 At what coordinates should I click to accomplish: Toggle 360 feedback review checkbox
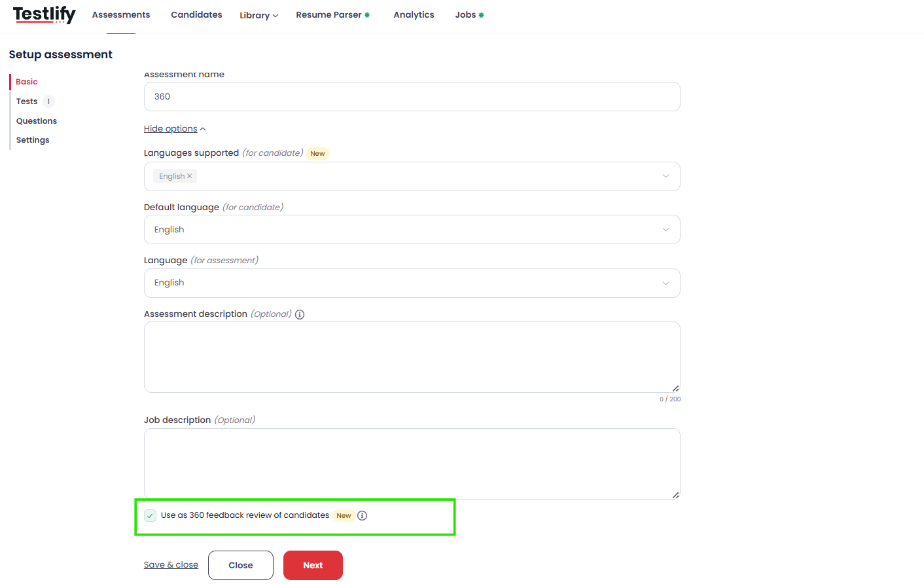click(151, 516)
